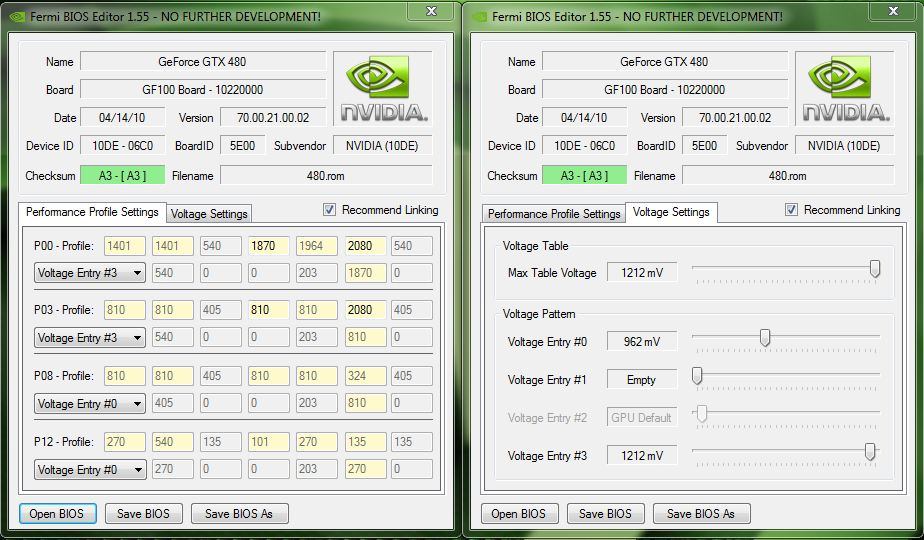Click left window title bar app icon

18,17
